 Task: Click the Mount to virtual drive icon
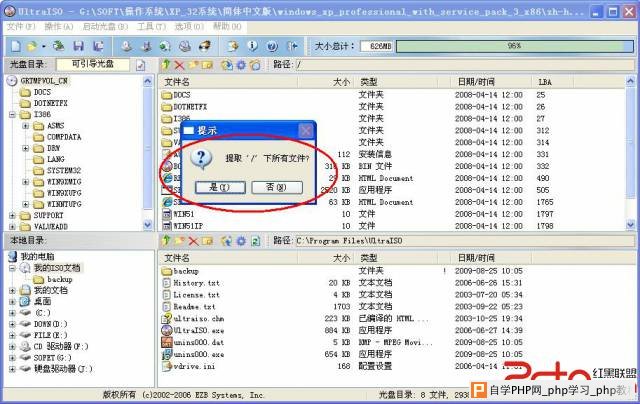point(185,46)
